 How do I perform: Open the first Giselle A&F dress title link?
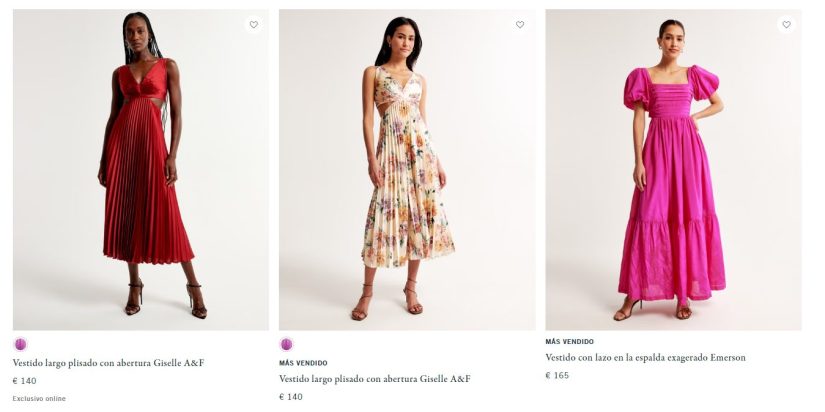click(108, 363)
